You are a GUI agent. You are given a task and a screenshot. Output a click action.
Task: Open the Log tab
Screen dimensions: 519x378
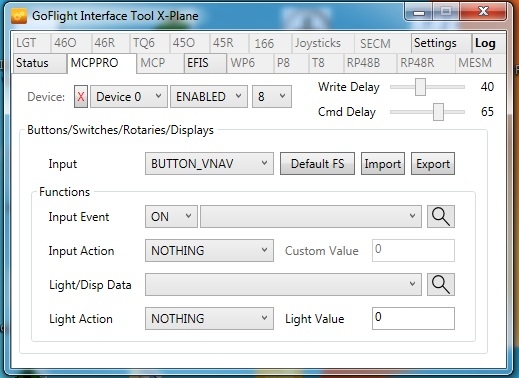[x=488, y=43]
